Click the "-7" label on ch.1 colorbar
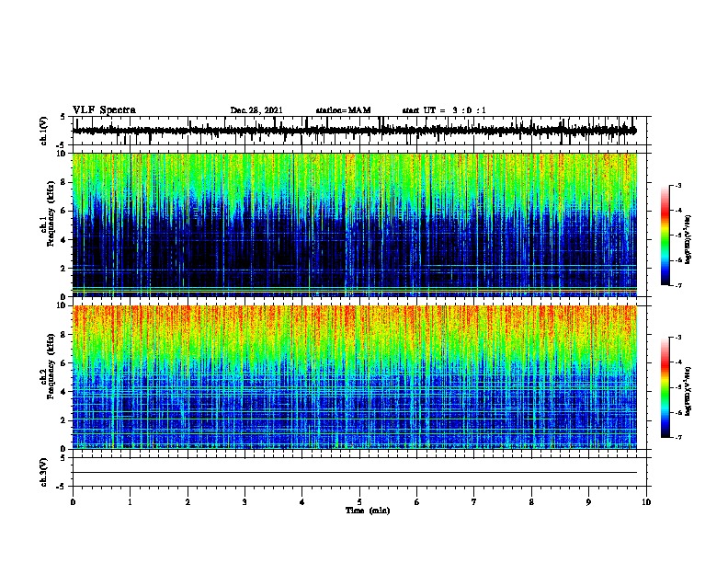Screen dimensions: 728x563 tap(678, 285)
